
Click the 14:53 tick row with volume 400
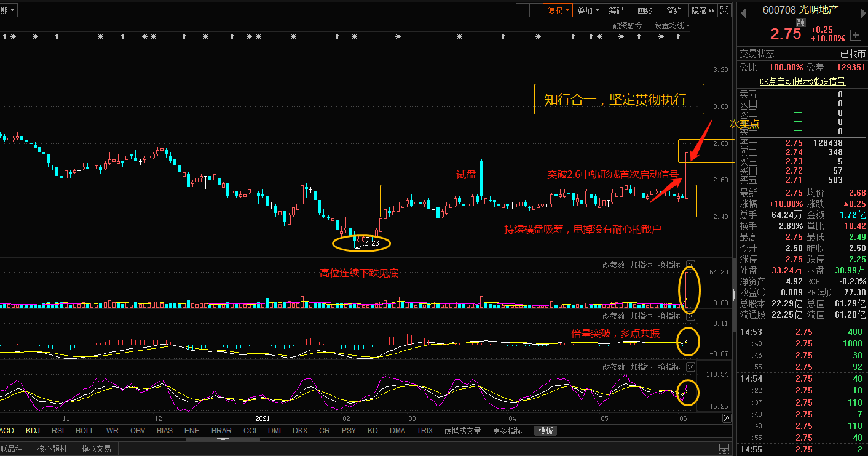point(802,332)
